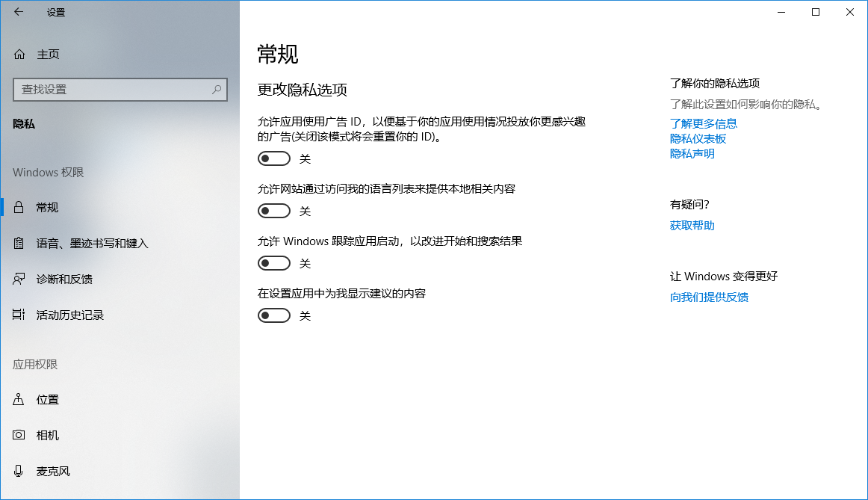Click the clipboard icon for 语音、墨迹书写和键入
The width and height of the screenshot is (868, 500).
pyautogui.click(x=19, y=243)
